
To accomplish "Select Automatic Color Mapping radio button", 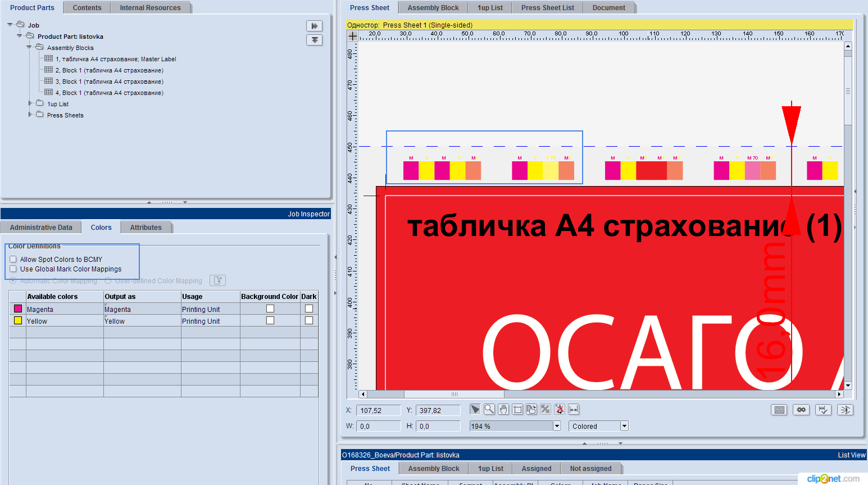I will click(13, 280).
